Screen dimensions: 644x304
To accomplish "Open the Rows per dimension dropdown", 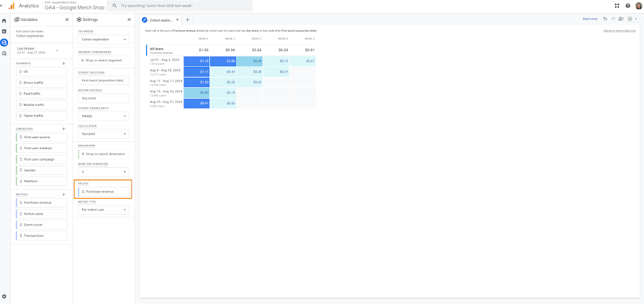I will click(104, 172).
